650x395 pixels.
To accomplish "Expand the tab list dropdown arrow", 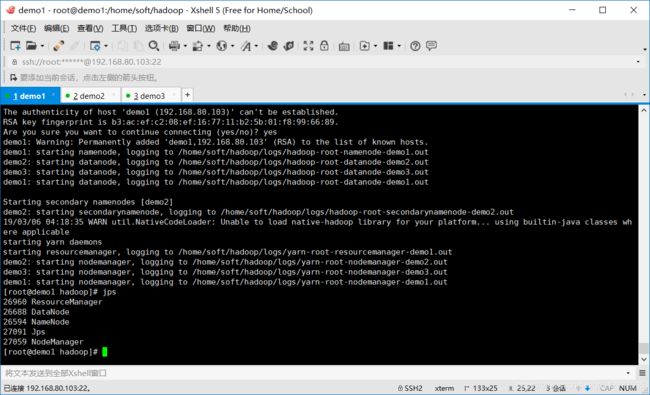I will coord(644,95).
